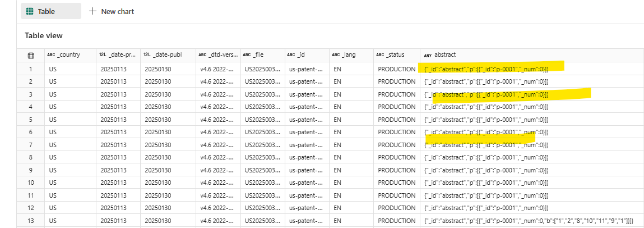Image resolution: width=644 pixels, height=228 pixels.
Task: Click the abstract cell in row 13
Action: [x=531, y=221]
